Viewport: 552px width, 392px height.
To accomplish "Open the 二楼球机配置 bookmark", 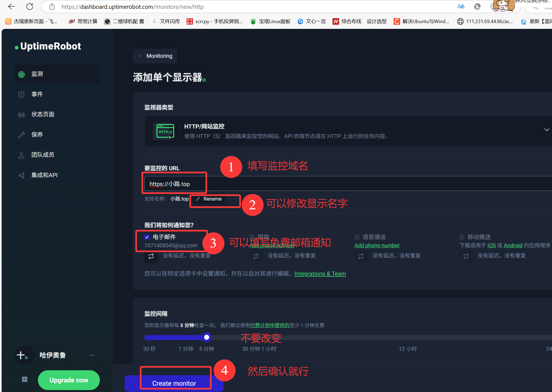I will point(124,21).
